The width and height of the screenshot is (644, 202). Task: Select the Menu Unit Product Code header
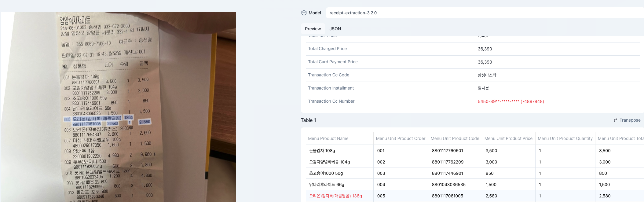tap(455, 139)
